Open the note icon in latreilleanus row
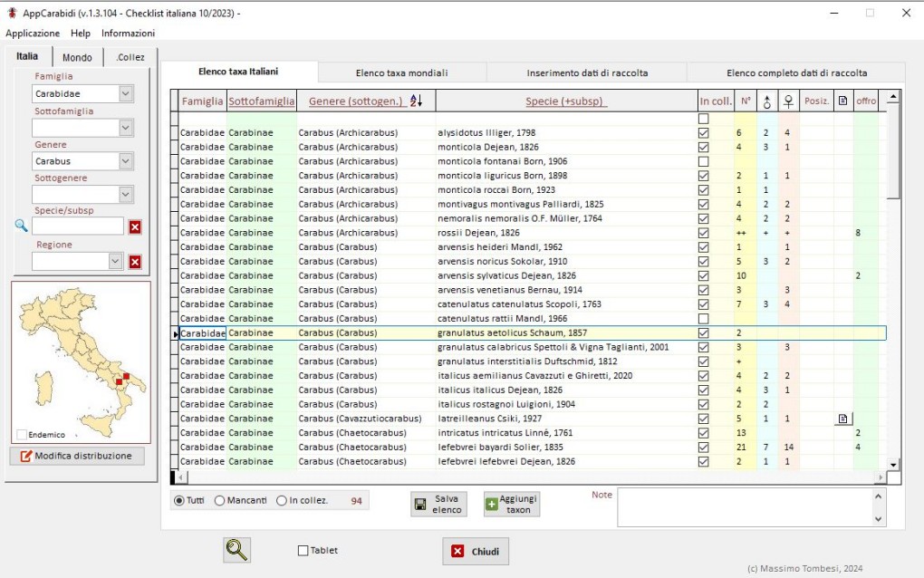 pos(842,419)
